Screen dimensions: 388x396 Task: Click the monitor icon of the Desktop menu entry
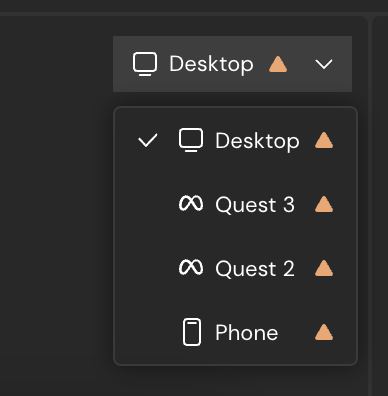[x=191, y=140]
